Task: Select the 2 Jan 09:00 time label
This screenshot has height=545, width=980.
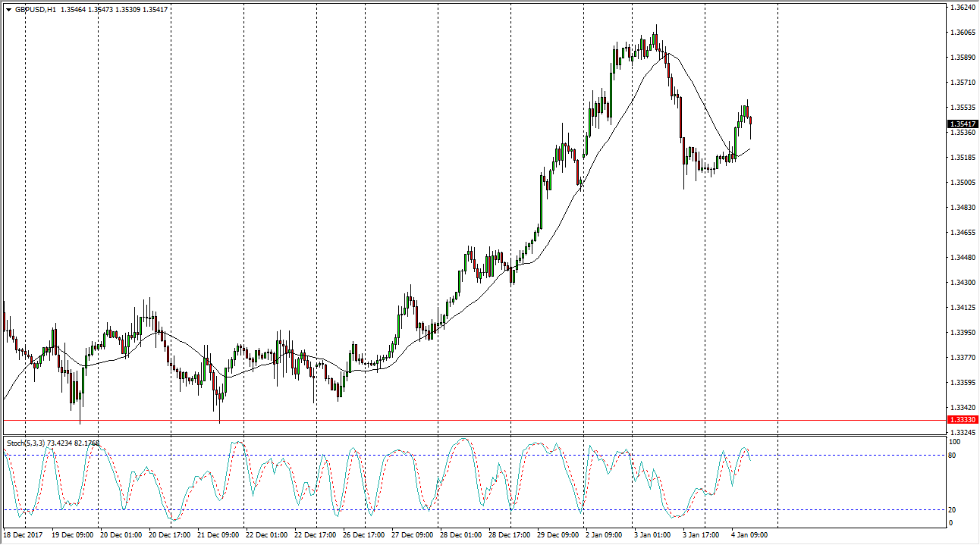Action: pyautogui.click(x=605, y=535)
